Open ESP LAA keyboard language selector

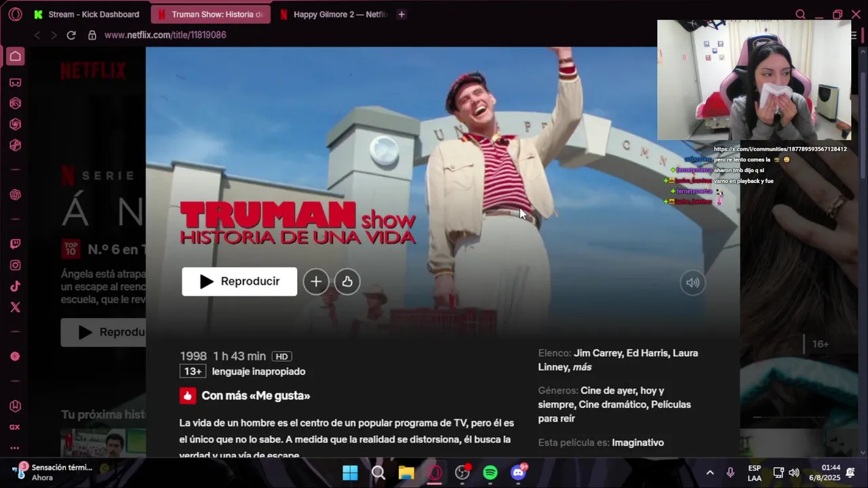pyautogui.click(x=755, y=473)
